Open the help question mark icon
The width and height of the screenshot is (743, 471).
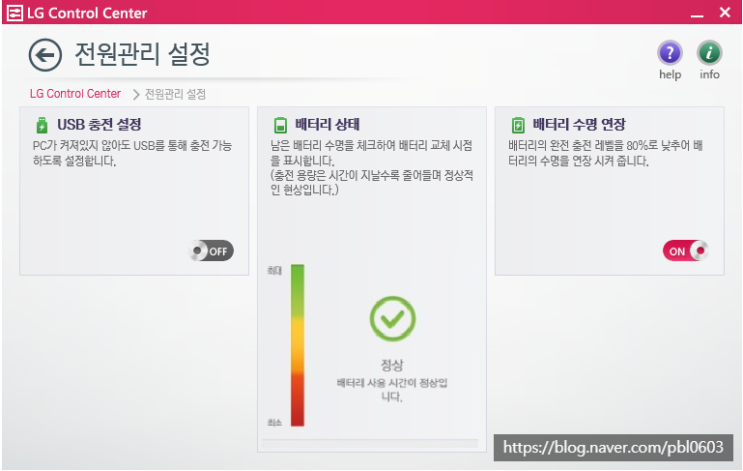tap(670, 53)
